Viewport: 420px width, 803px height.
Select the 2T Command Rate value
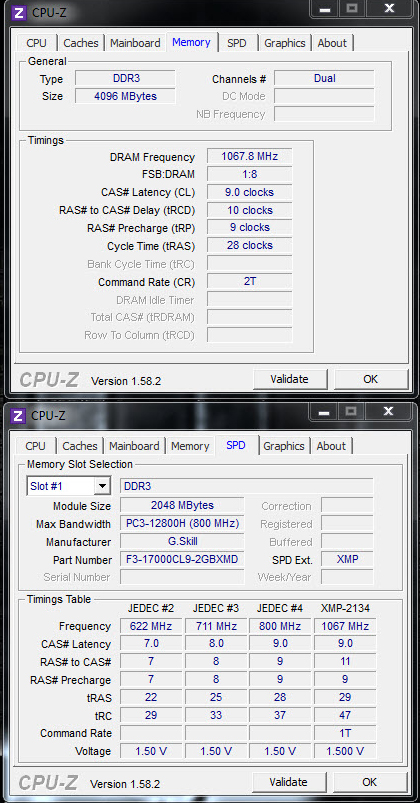click(249, 281)
